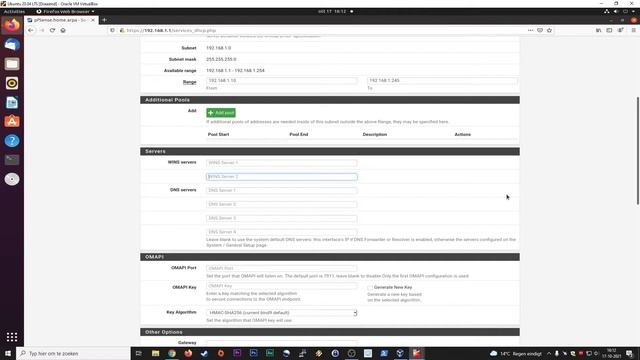The image size is (640, 360).
Task: Open the Key Algorithm dropdown
Action: (282, 313)
